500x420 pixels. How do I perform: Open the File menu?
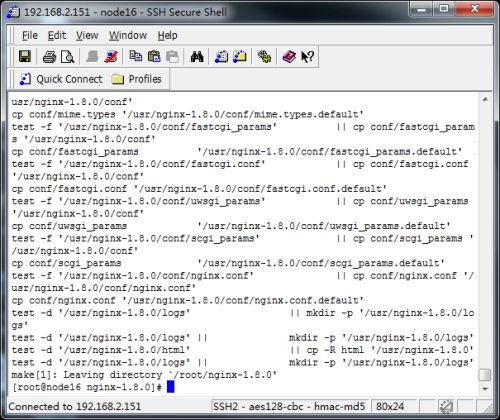(x=30, y=35)
